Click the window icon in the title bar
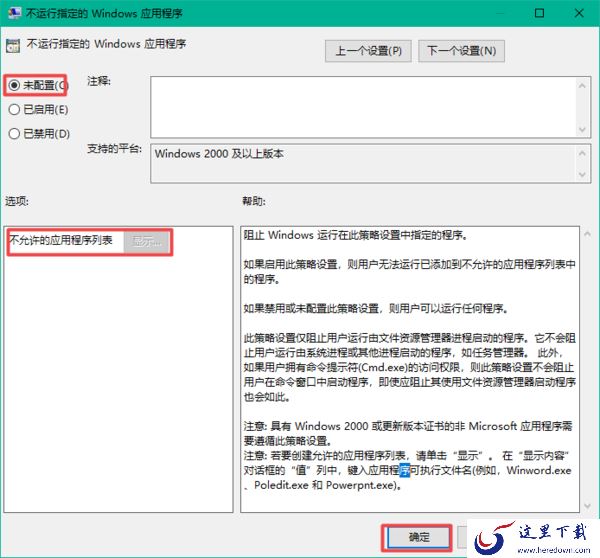This screenshot has width=600, height=558. (15, 13)
